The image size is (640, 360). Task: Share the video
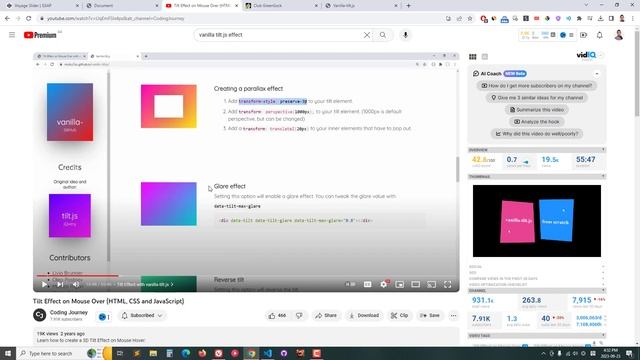(326, 316)
